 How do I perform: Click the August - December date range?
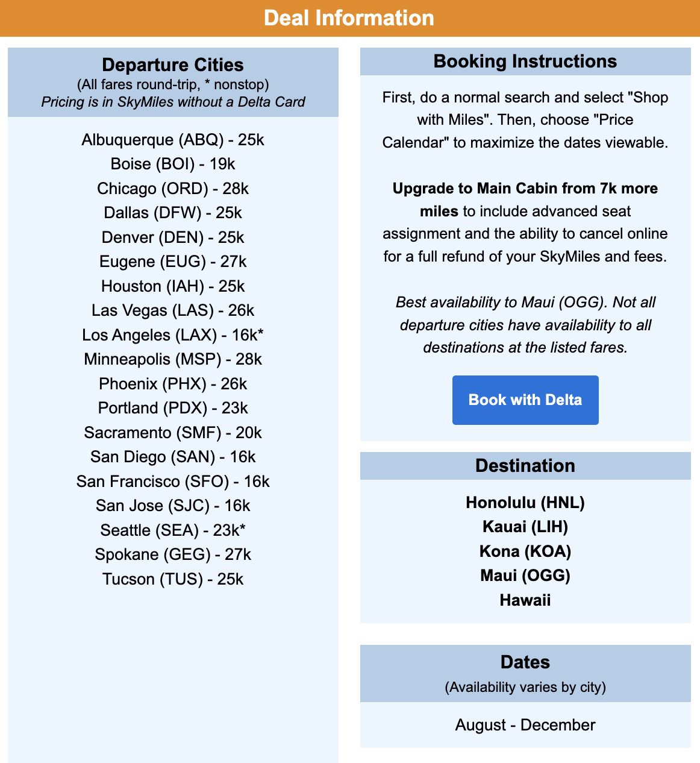525,725
